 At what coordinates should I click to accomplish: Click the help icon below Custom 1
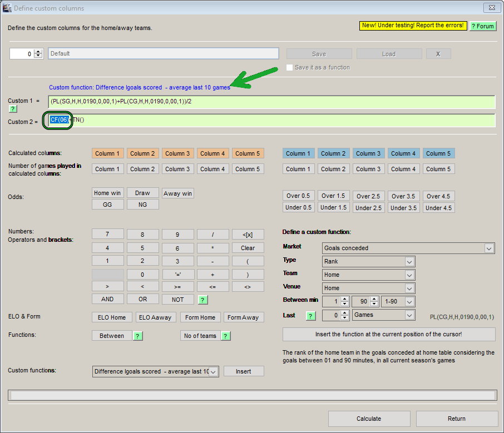click(12, 109)
